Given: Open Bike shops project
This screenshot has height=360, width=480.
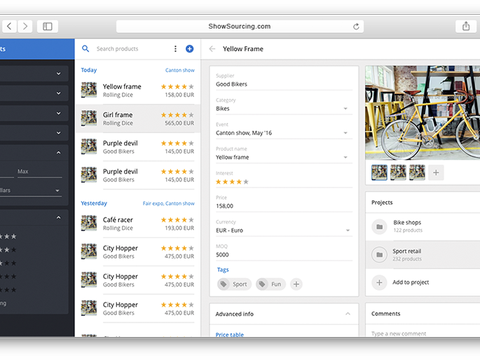Looking at the screenshot, I should point(423,227).
